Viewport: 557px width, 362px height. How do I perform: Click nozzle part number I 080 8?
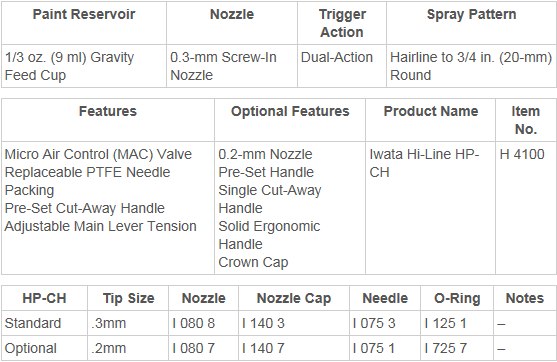194,323
